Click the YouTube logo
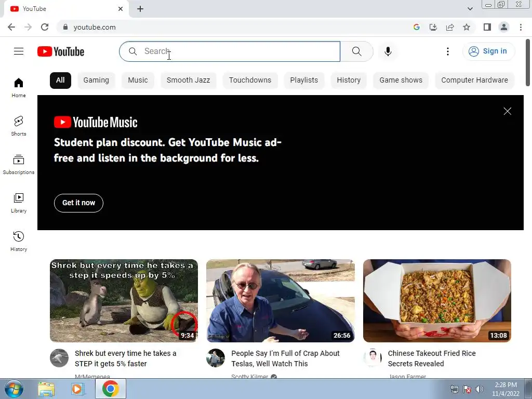Image resolution: width=532 pixels, height=399 pixels. pos(61,51)
